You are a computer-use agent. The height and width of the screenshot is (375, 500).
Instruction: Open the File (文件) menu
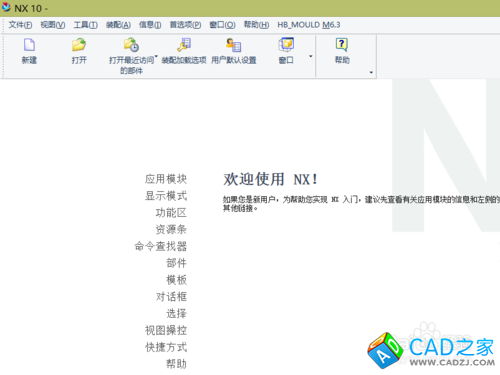coord(20,25)
